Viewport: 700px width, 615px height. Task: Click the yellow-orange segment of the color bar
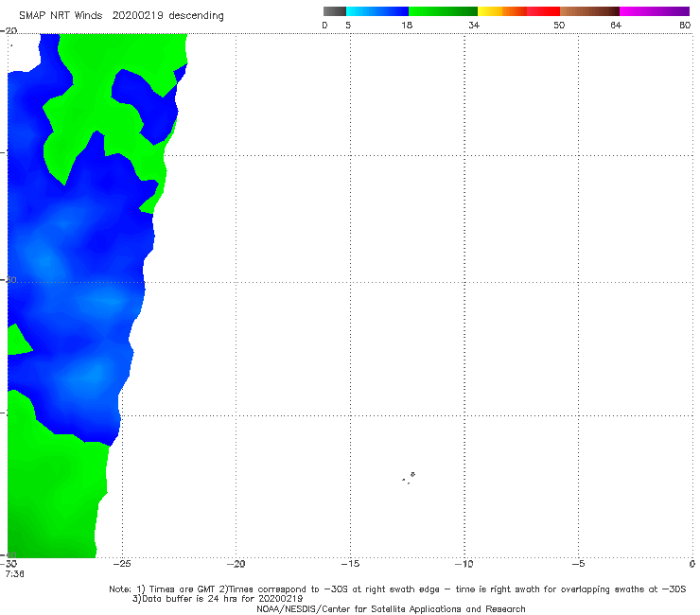502,11
